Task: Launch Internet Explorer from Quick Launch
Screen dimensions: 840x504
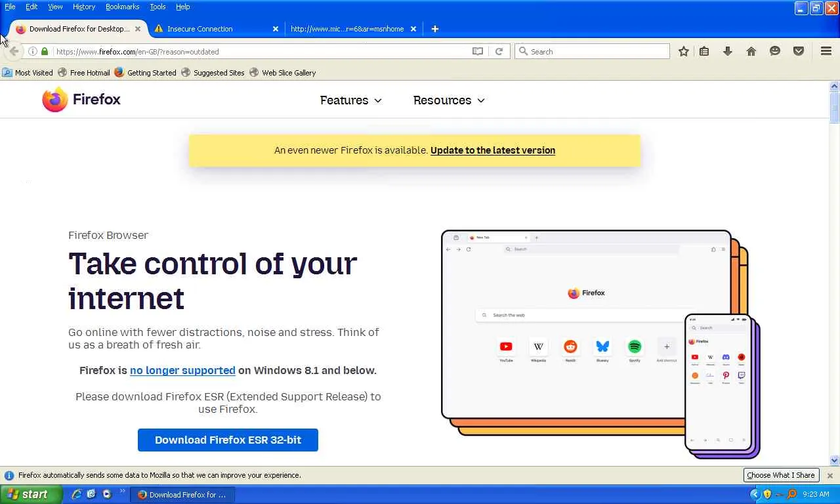Action: point(76,494)
